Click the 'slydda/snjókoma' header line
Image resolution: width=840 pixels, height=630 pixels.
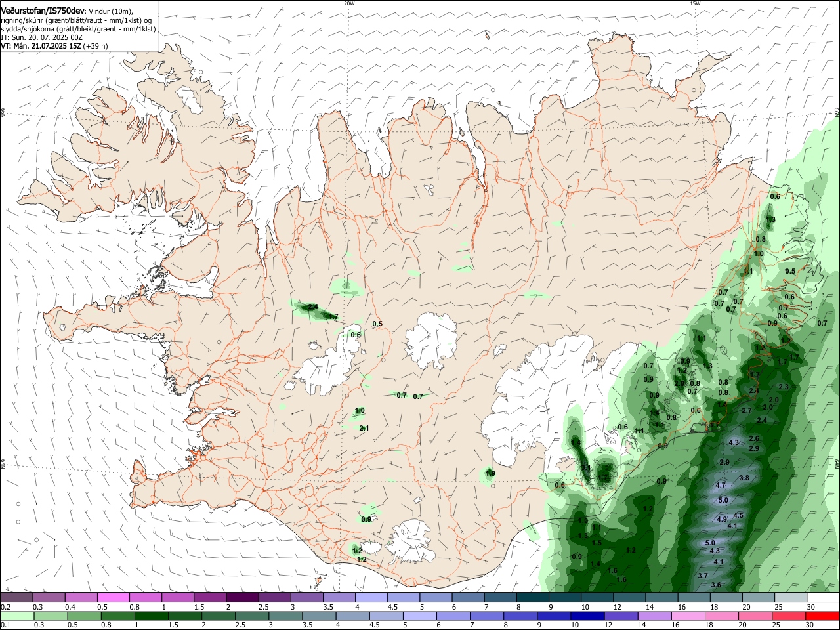click(x=78, y=29)
